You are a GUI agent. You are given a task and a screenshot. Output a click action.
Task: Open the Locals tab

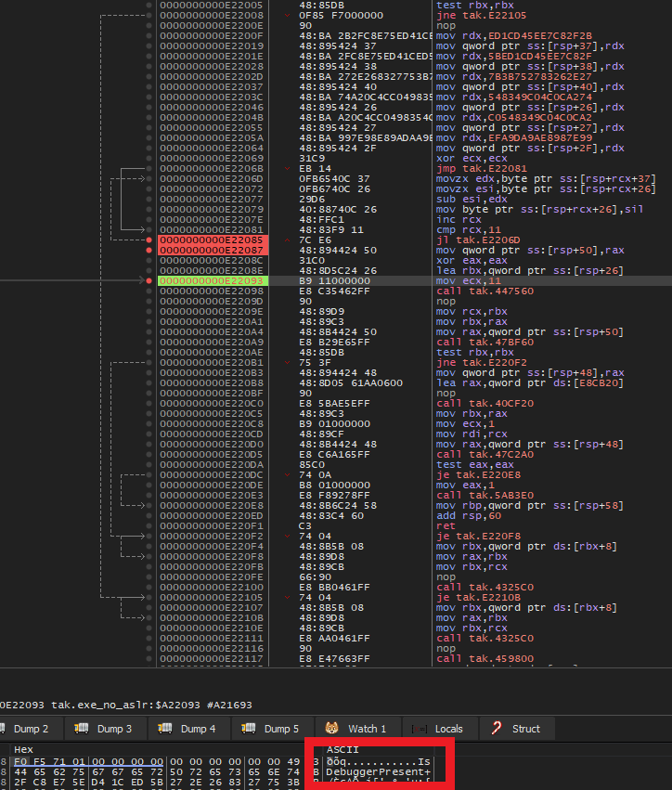[x=438, y=729]
